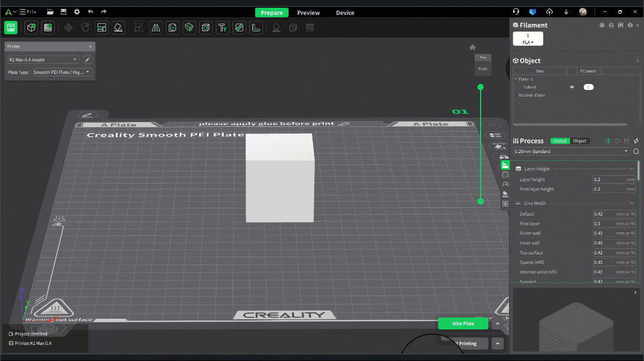
Task: Select the Rotate tool icon
Action: coord(85,27)
